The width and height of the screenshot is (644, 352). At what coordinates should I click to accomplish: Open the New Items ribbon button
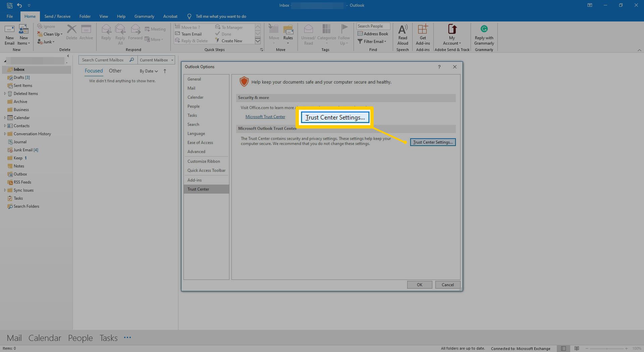point(23,35)
